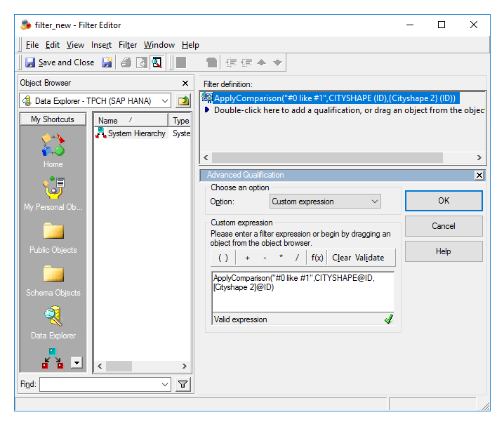Click the OK button

coord(444,201)
